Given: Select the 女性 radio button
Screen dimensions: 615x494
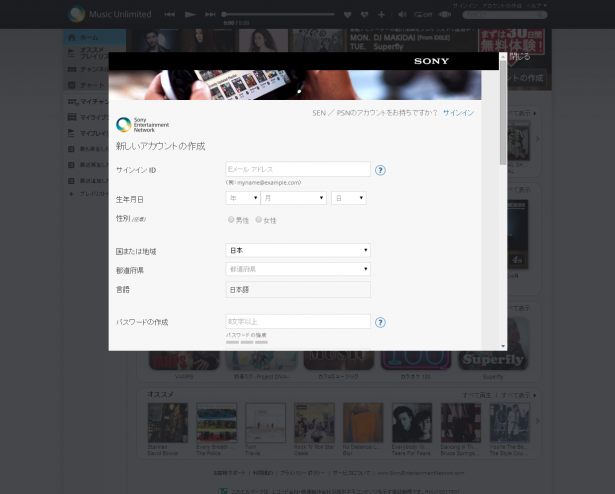Looking at the screenshot, I should click(258, 219).
